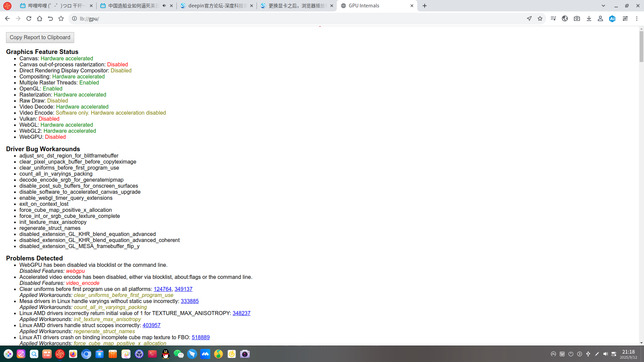This screenshot has width=644, height=362.
Task: Close the GPU Internals tab
Action: tap(412, 6)
